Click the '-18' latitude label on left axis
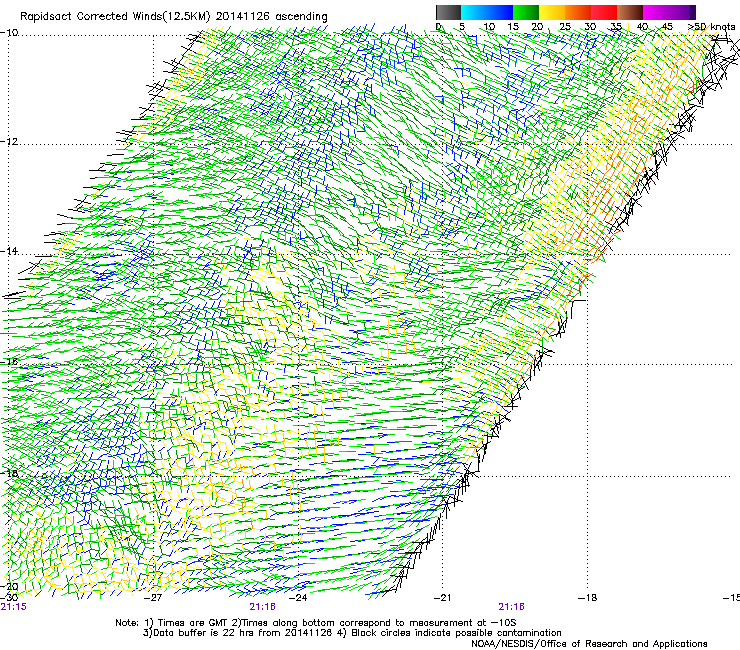The image size is (740, 650). (9, 473)
